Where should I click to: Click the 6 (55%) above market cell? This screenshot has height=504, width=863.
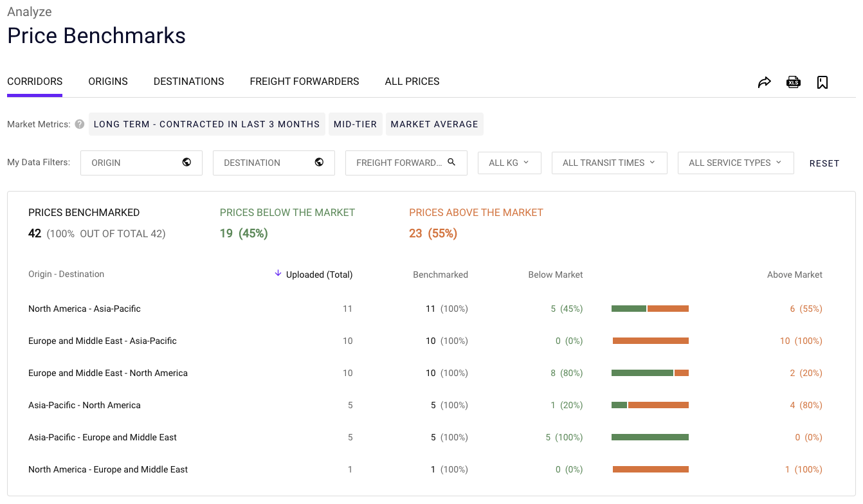pyautogui.click(x=806, y=309)
